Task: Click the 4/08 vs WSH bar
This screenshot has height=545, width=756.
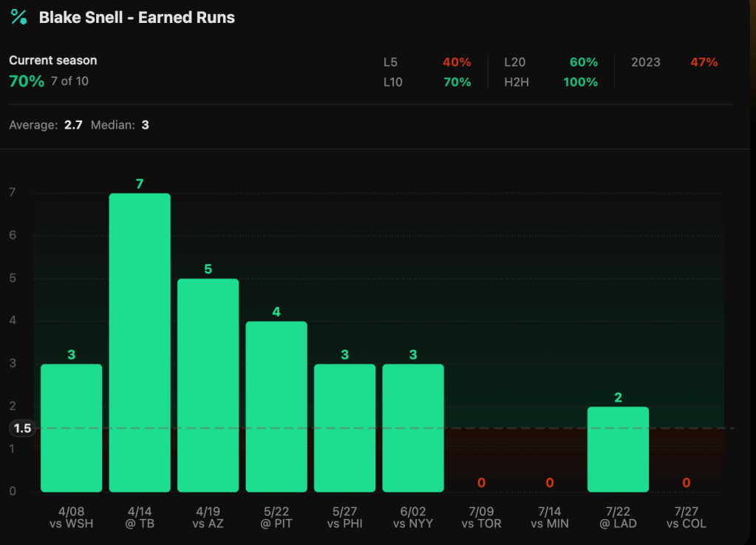Action: click(x=71, y=427)
